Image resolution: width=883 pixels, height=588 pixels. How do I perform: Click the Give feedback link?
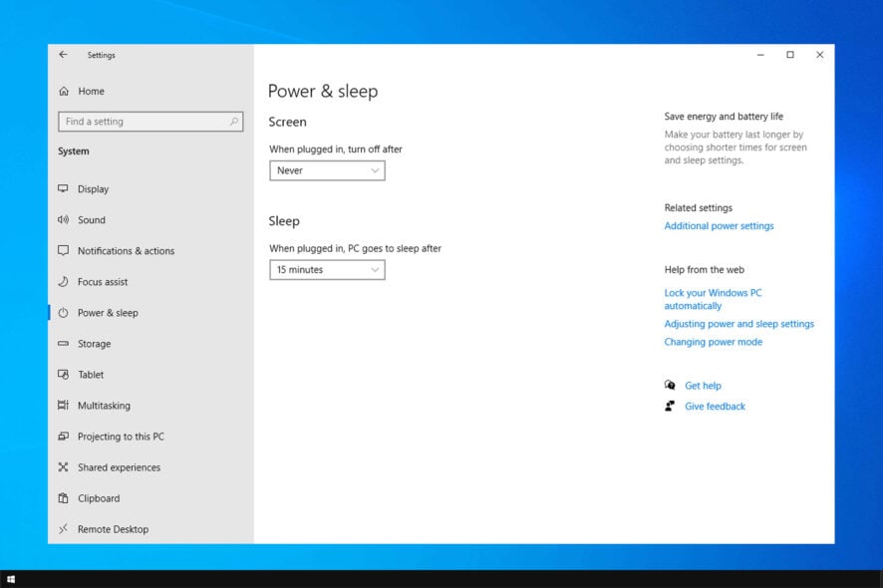coord(715,407)
